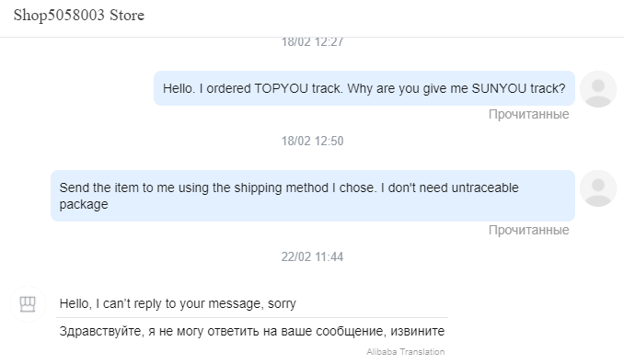Click 'Прочитанные' status under second message

[529, 230]
